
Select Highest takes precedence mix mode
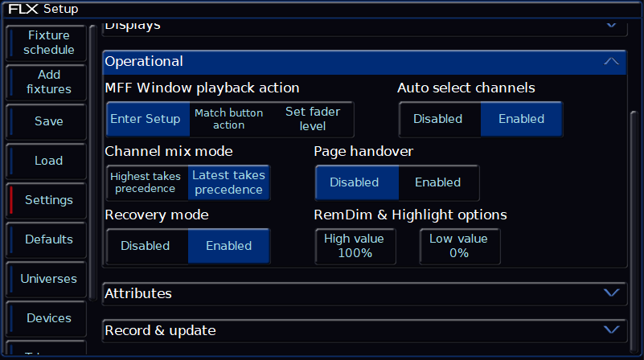click(146, 182)
